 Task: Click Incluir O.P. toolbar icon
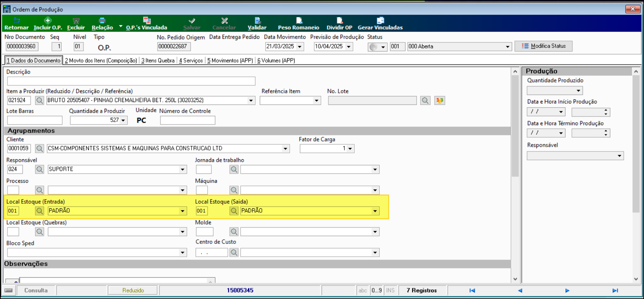pyautogui.click(x=48, y=21)
